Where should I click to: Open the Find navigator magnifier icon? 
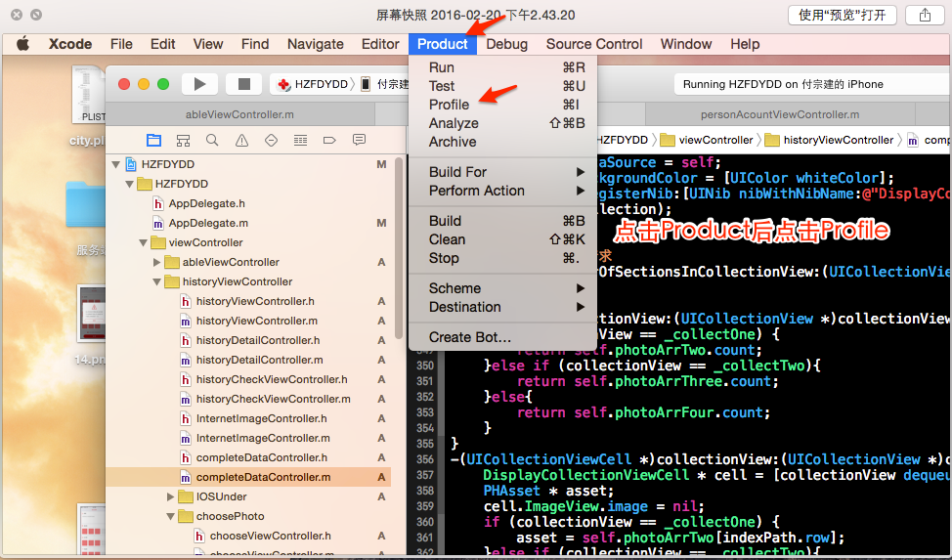click(212, 141)
